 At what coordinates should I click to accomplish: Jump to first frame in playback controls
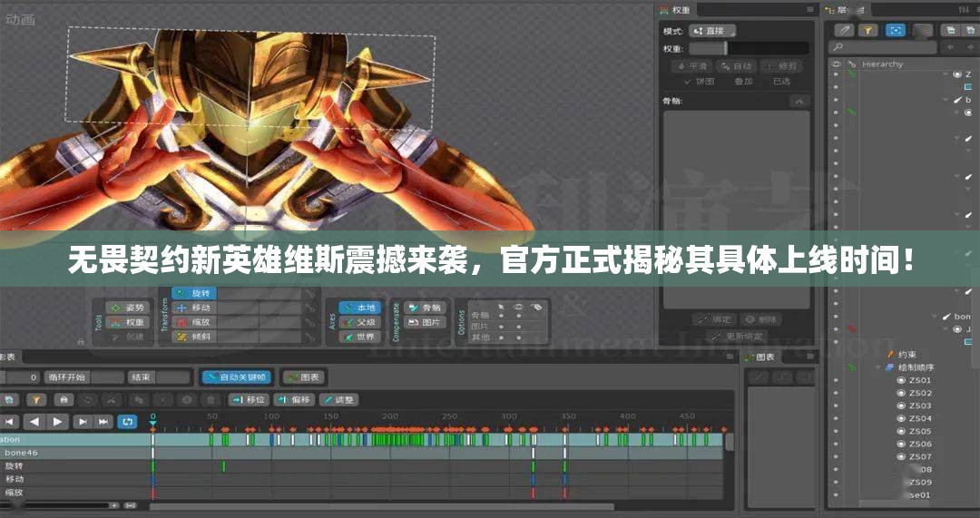pyautogui.click(x=10, y=422)
